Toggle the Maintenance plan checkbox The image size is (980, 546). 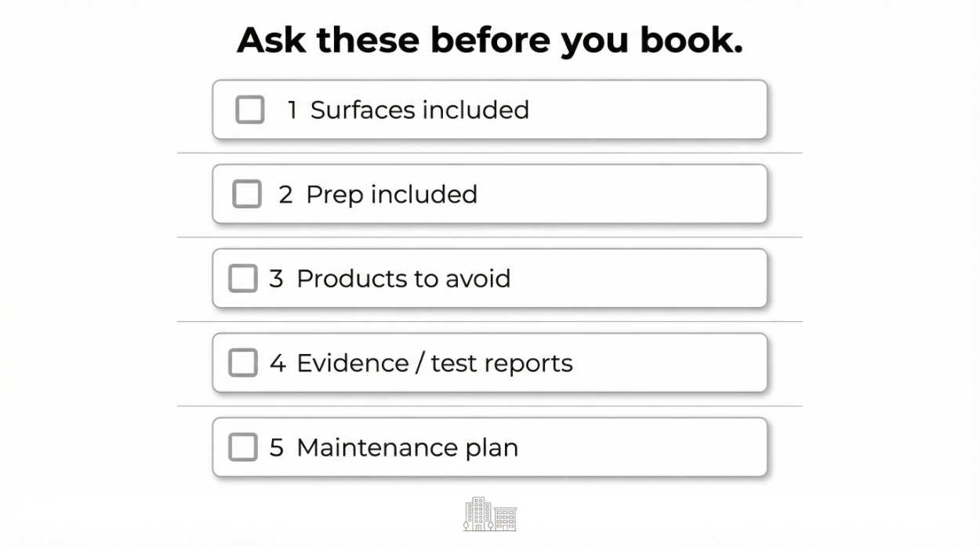[x=243, y=447]
